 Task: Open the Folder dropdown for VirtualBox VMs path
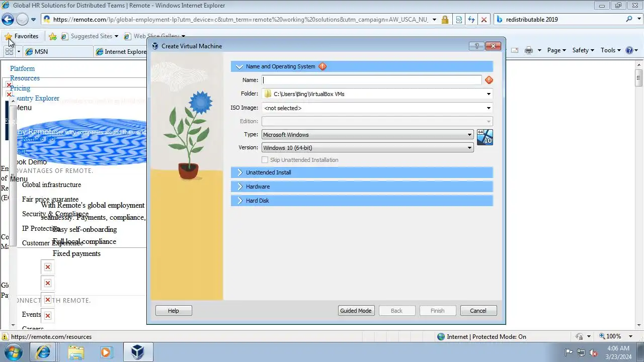click(488, 94)
